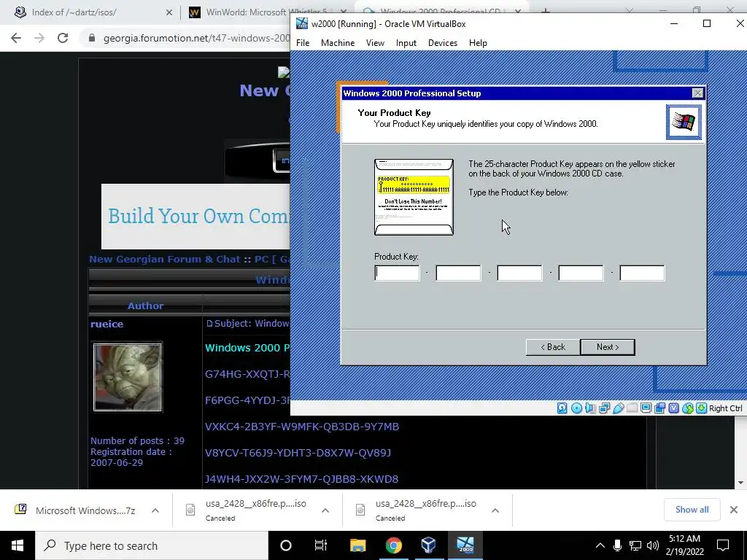Click w2000 VM taskbar icon
747x560 pixels.
click(x=465, y=545)
